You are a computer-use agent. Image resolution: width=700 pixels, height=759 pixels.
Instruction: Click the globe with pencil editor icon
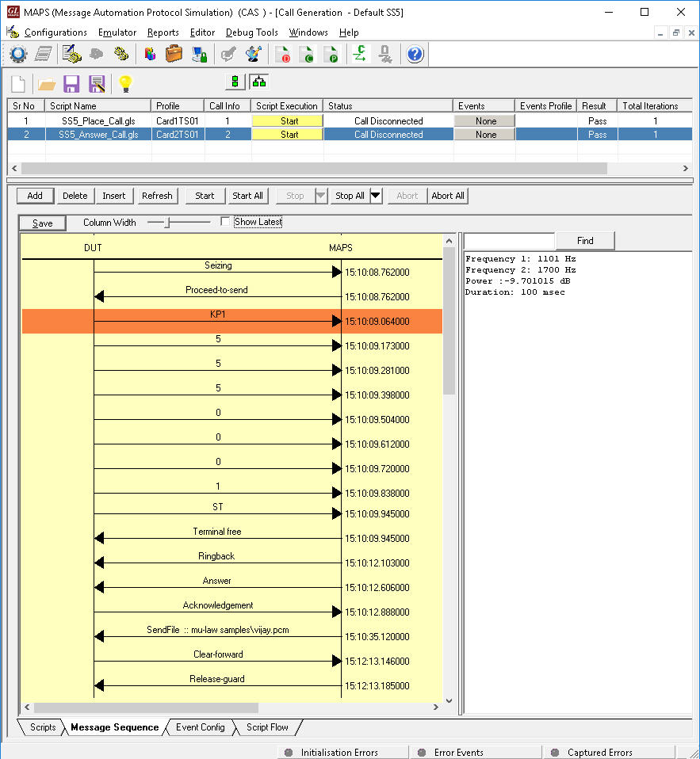click(254, 54)
